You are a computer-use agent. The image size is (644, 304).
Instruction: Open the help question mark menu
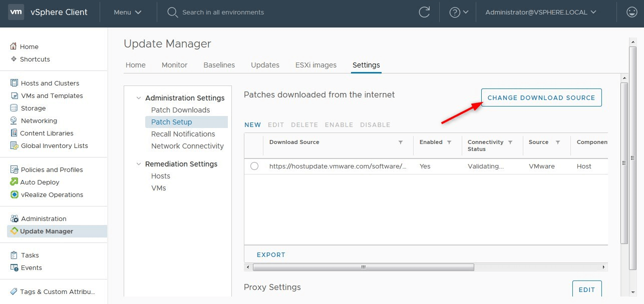[x=459, y=12]
